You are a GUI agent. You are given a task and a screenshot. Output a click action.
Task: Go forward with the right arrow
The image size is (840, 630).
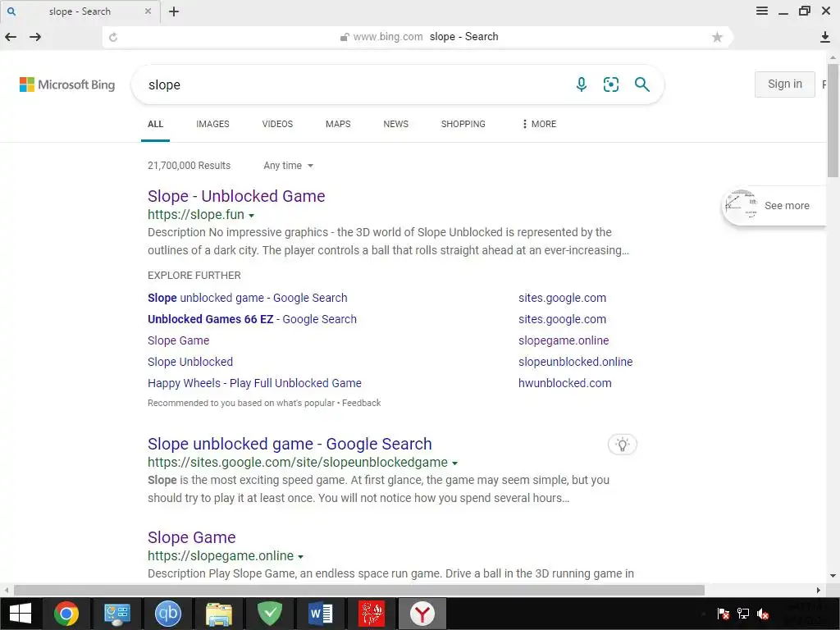click(x=35, y=37)
